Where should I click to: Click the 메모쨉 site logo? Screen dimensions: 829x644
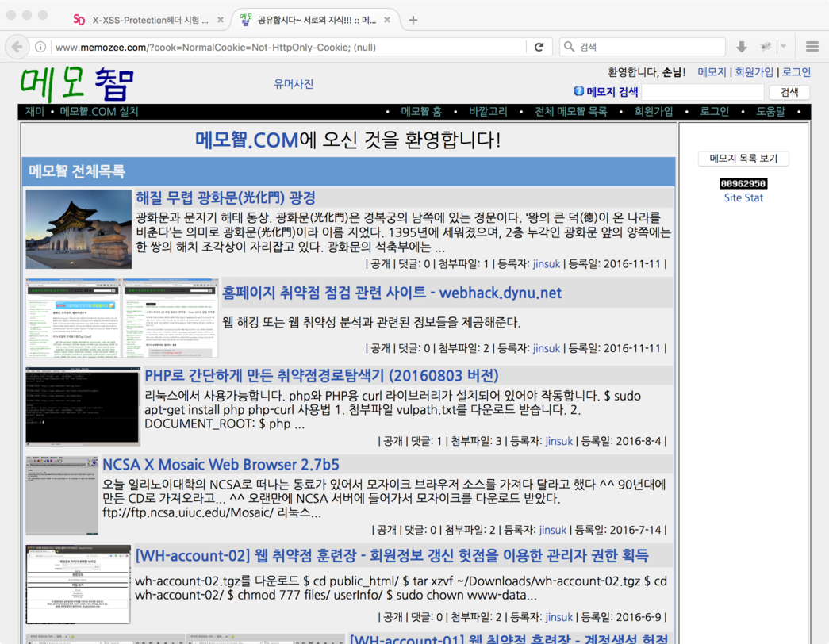(77, 83)
